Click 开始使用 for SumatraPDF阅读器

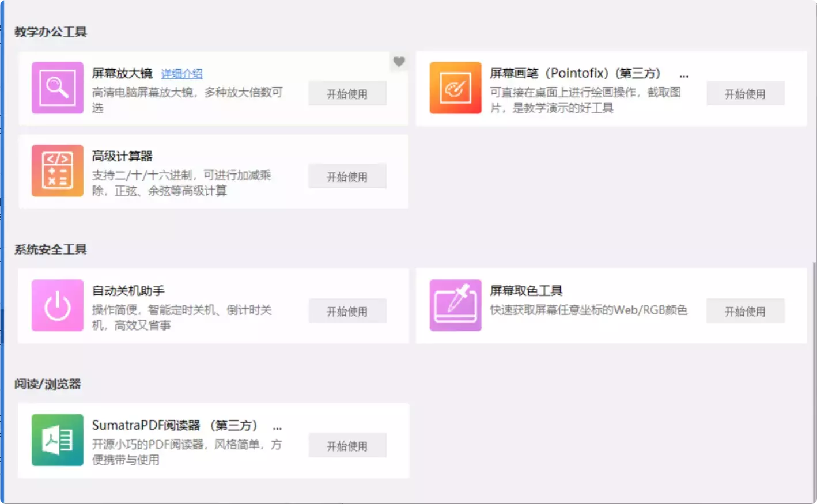coord(347,445)
